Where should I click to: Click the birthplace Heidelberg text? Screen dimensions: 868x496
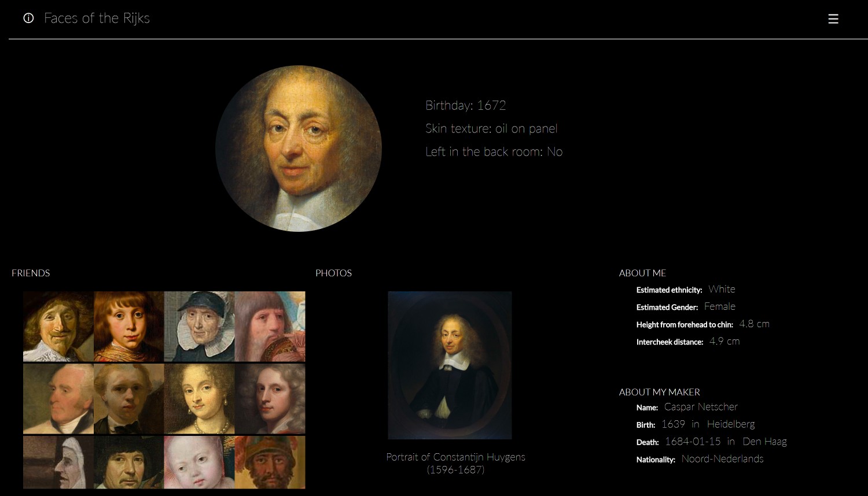(x=731, y=424)
